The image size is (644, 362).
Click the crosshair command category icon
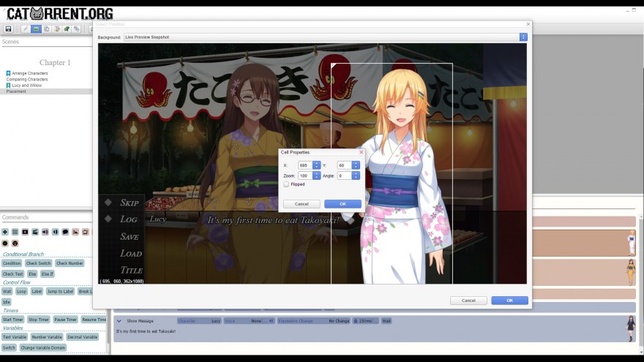pos(5,232)
